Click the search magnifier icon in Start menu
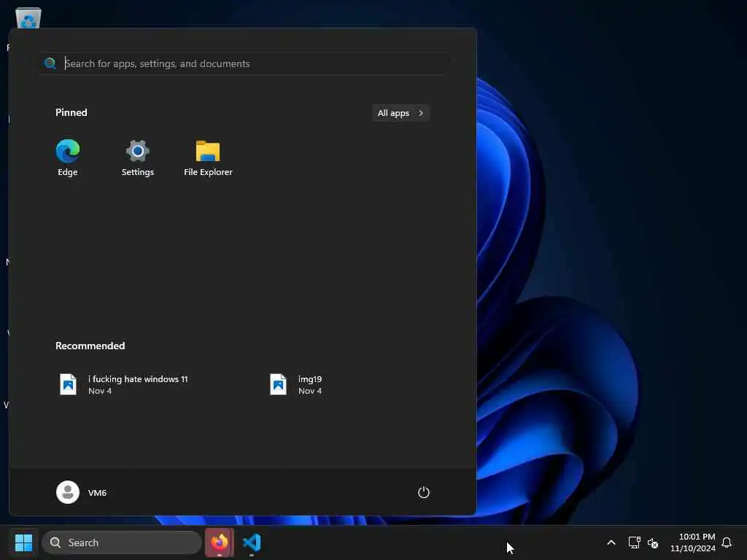Image resolution: width=747 pixels, height=560 pixels. [x=50, y=63]
